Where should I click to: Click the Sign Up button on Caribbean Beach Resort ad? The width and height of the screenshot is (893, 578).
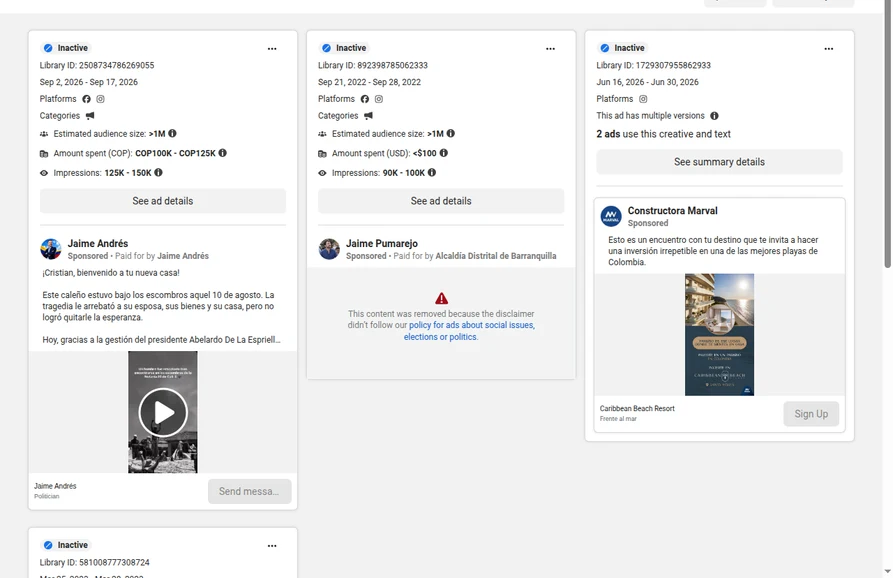click(811, 414)
